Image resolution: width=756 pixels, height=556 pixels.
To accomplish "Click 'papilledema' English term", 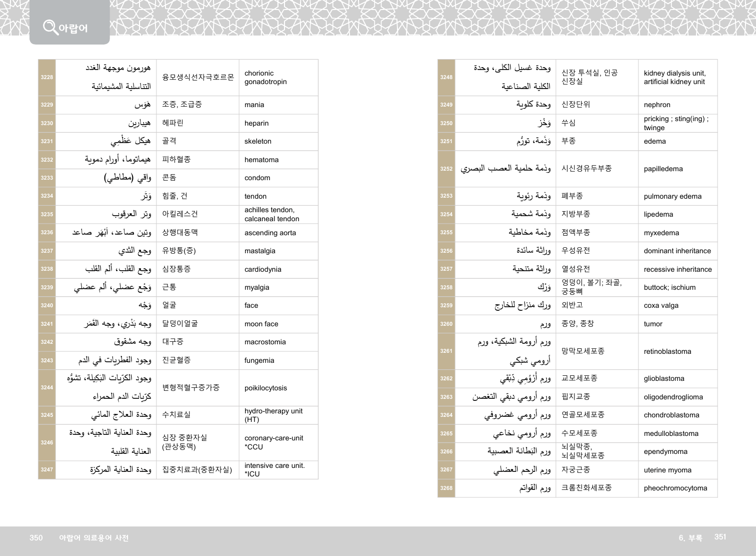I will [x=663, y=169].
